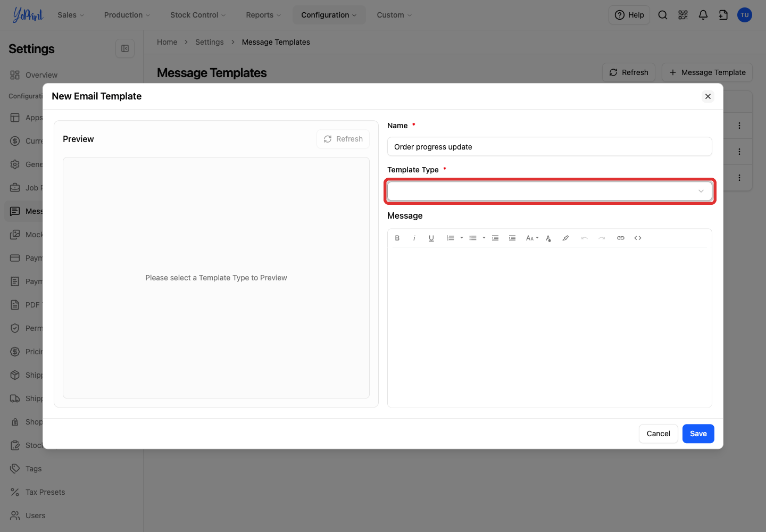Decrease indent in the message editor
Viewport: 766px width, 532px height.
495,238
